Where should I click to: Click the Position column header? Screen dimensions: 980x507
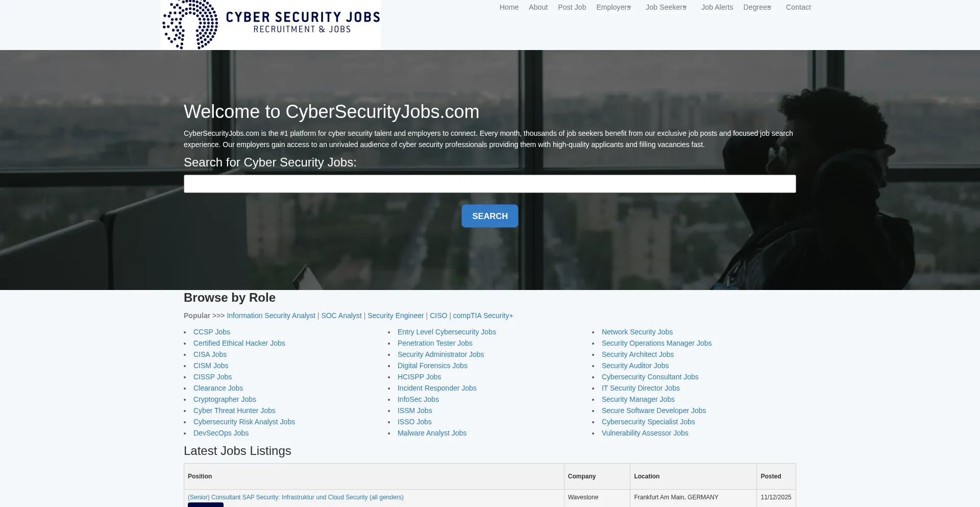(x=374, y=476)
